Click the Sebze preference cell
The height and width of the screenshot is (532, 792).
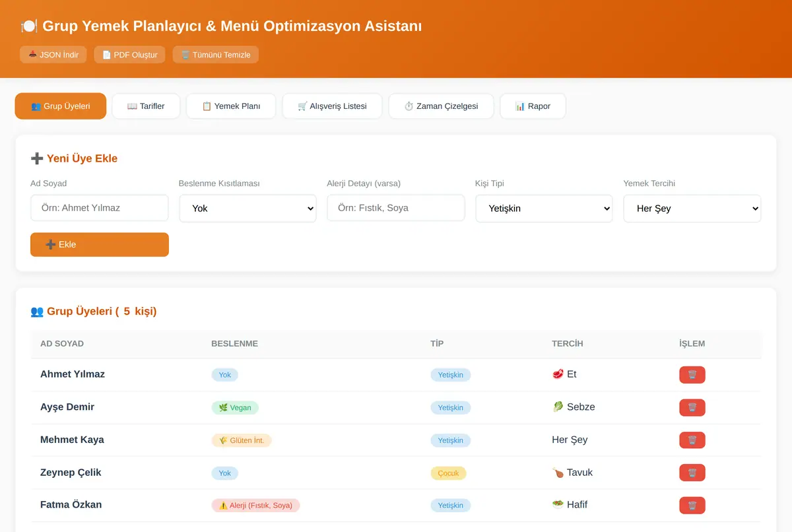click(x=574, y=407)
